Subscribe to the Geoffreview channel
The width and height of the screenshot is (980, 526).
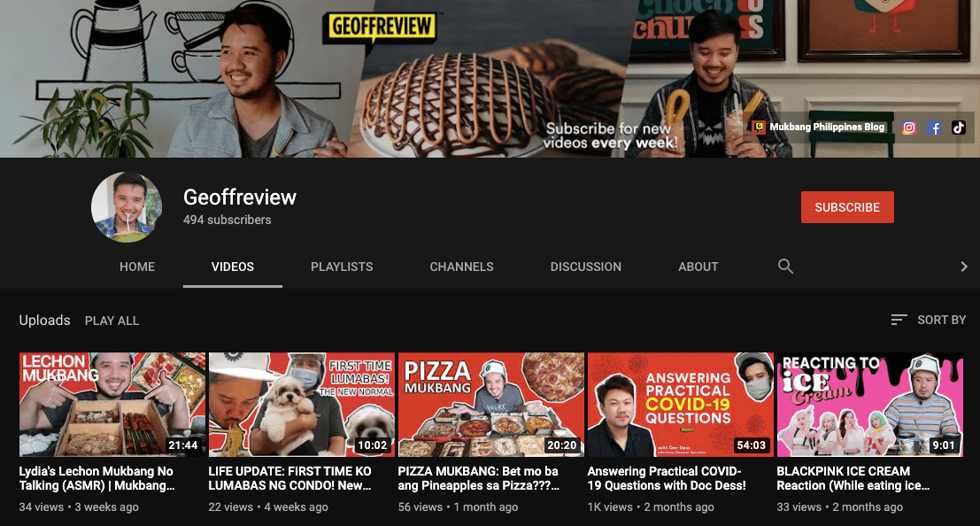point(847,207)
